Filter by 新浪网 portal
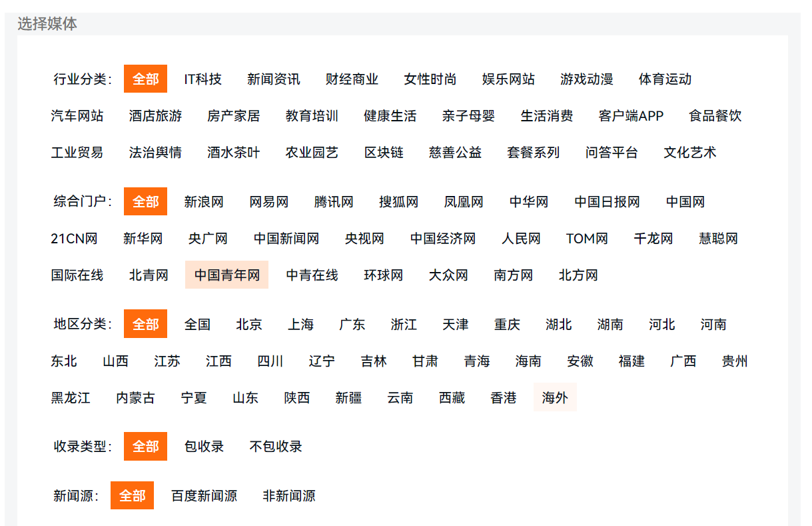Viewport: 812px width, 526px height. tap(204, 201)
